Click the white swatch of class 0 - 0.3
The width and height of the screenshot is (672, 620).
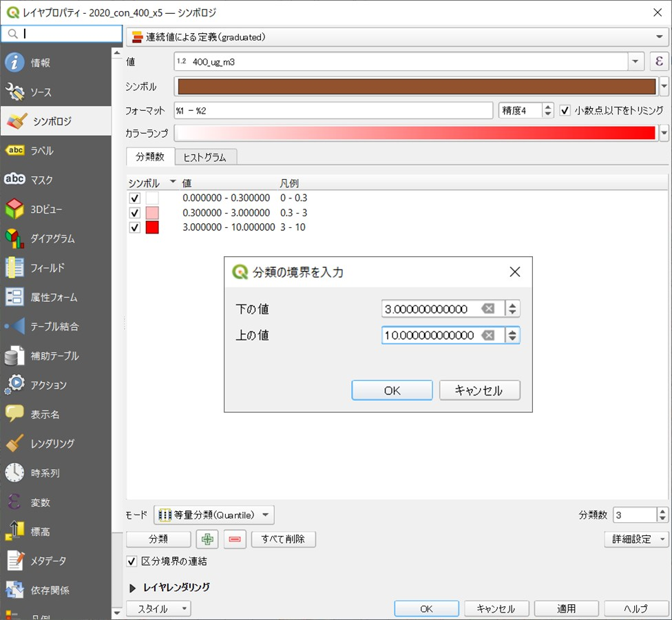tap(152, 198)
